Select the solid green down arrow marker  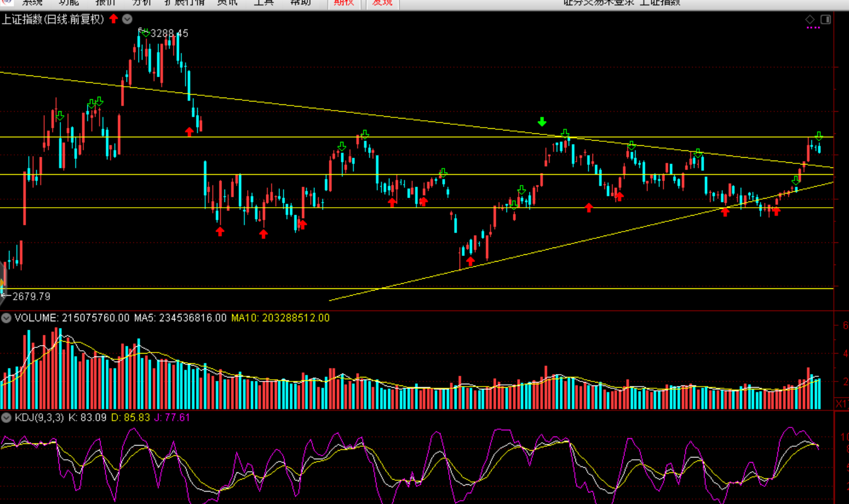542,121
